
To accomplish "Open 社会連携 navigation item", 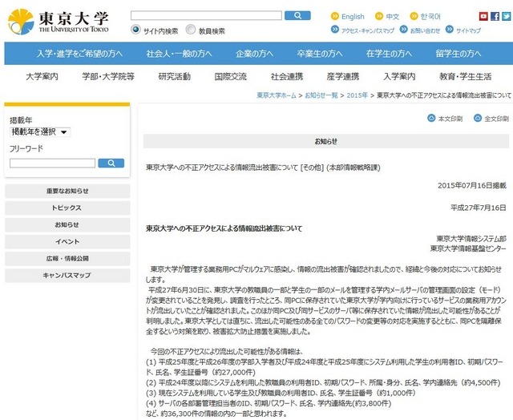I will [287, 76].
